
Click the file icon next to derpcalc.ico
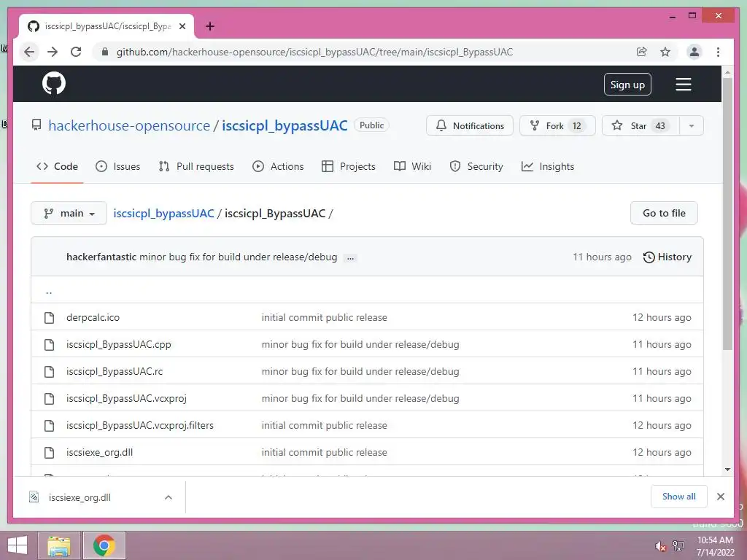click(x=49, y=318)
